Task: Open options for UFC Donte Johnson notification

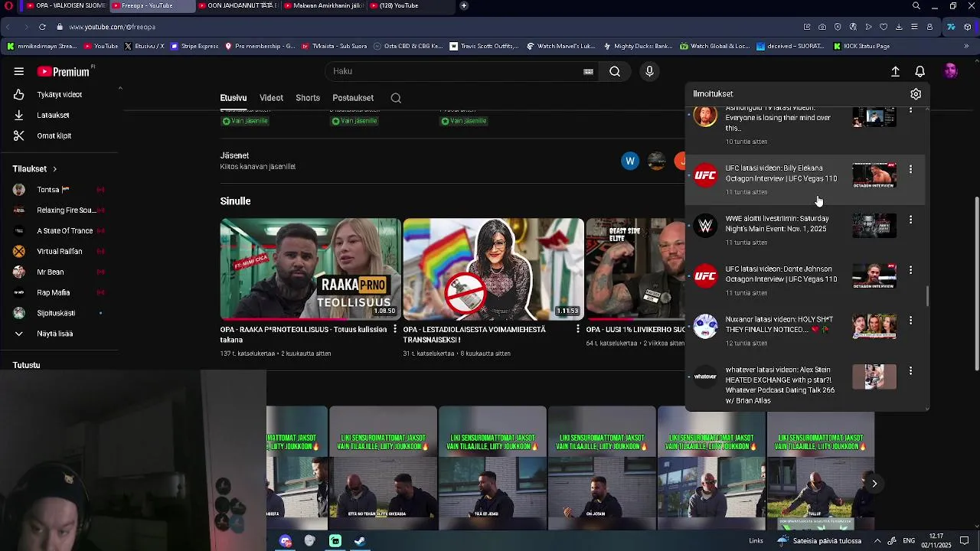Action: coord(910,270)
